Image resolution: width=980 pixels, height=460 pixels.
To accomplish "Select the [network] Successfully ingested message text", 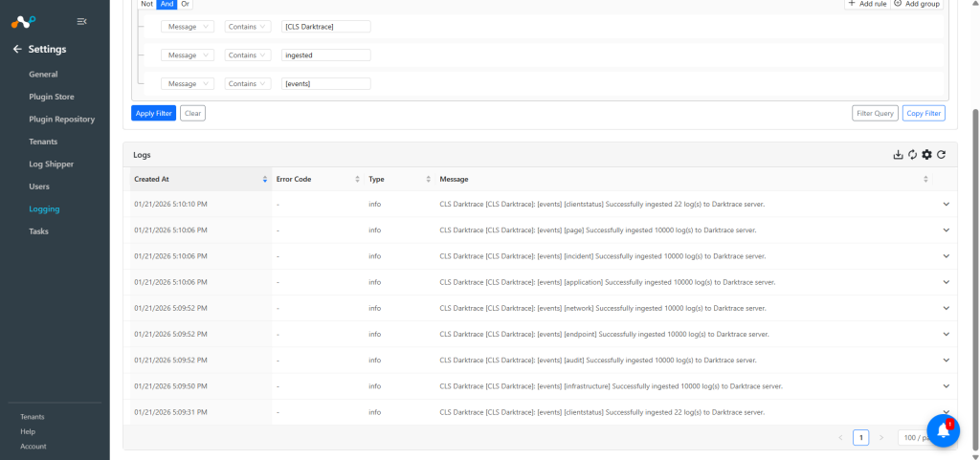I will 603,308.
